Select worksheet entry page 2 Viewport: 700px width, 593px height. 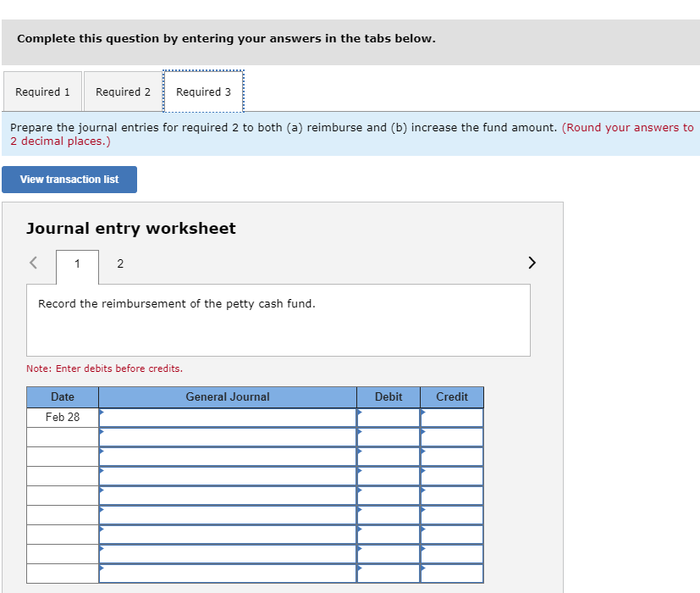point(119,263)
